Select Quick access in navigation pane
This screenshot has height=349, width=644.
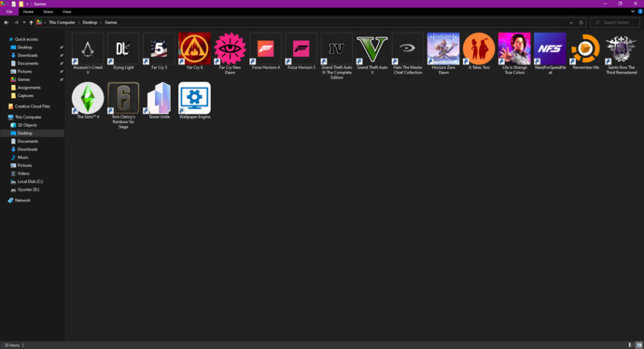point(26,39)
